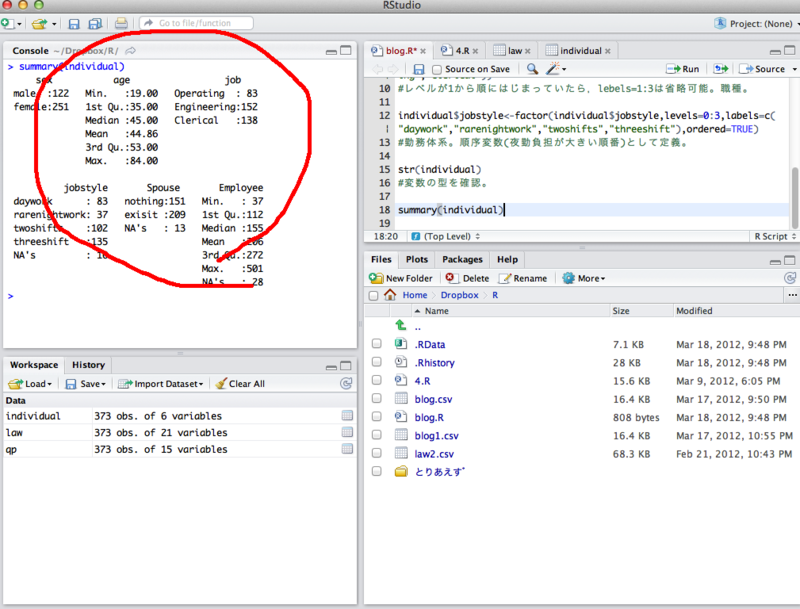
Task: Select checkbox next to 4.R
Action: (x=377, y=380)
